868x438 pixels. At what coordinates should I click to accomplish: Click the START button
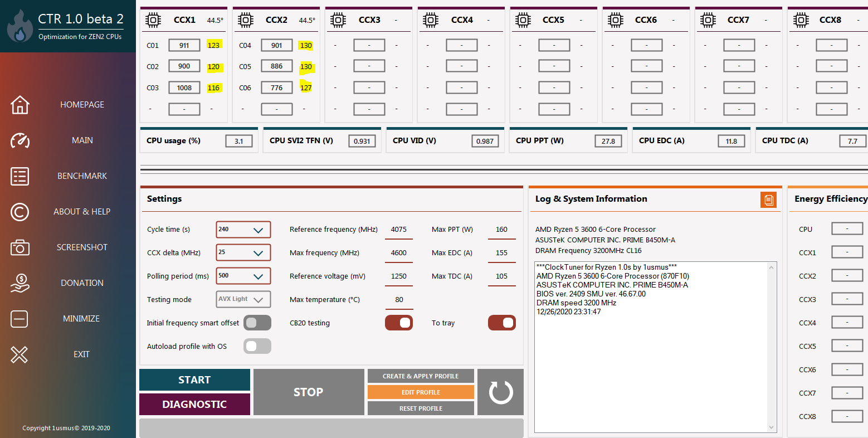(x=194, y=379)
